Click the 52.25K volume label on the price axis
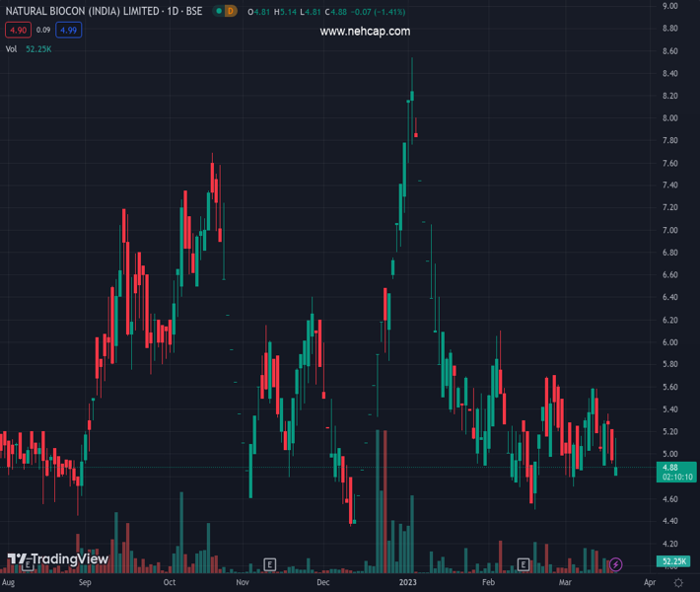Screen dimensions: 700x592 [674, 561]
